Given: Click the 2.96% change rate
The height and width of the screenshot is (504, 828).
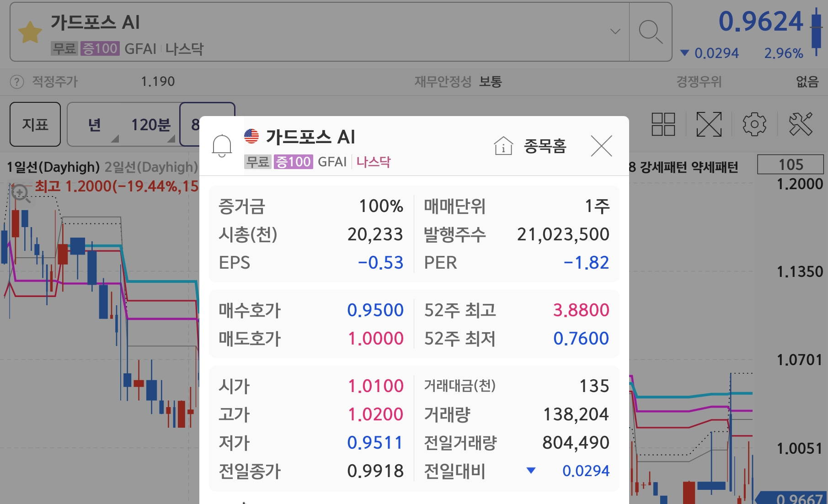Looking at the screenshot, I should [784, 53].
